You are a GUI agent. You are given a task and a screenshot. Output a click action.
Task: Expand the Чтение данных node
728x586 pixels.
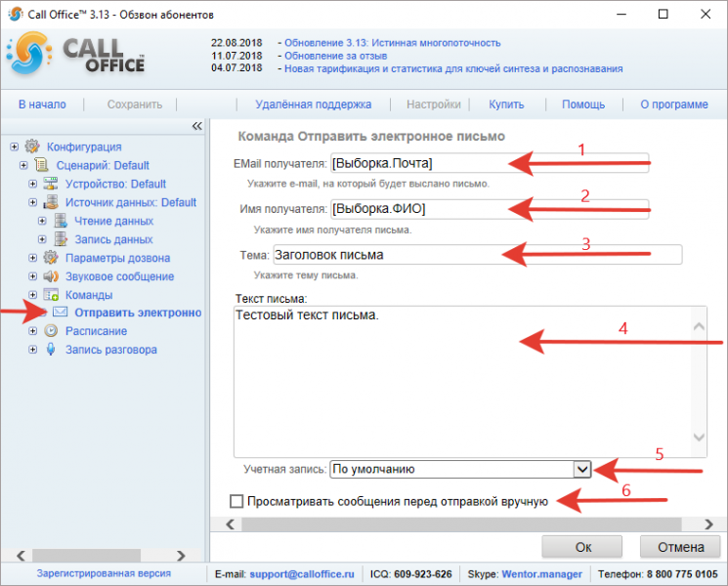[x=42, y=221]
